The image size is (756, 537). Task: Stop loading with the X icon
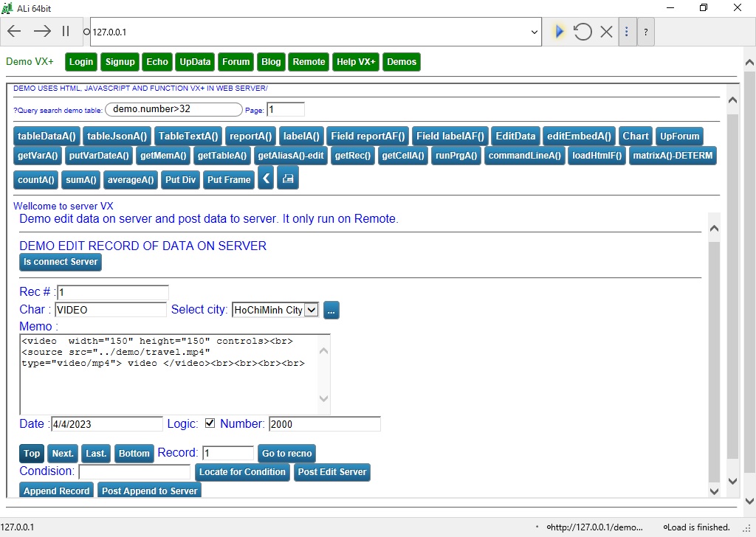click(606, 32)
